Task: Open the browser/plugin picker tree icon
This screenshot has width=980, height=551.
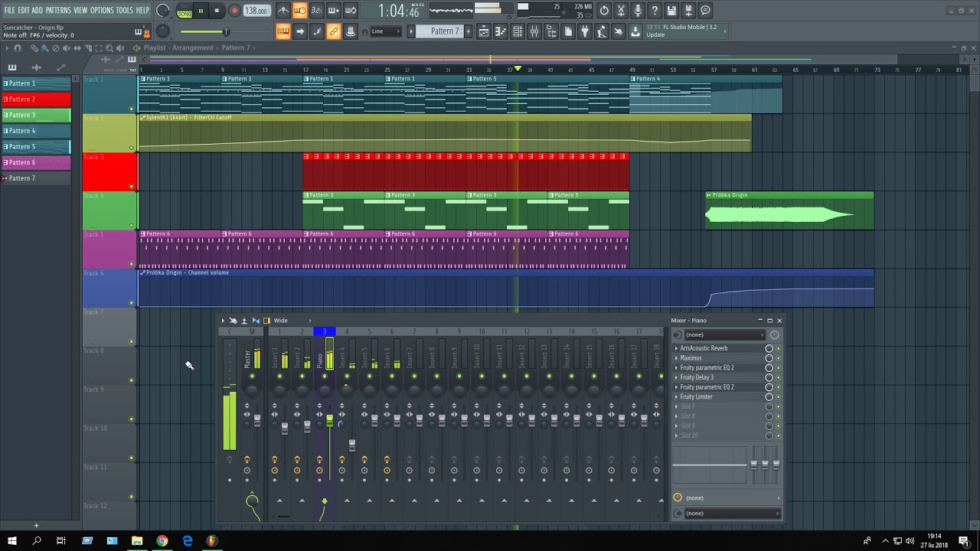Action: tap(551, 31)
